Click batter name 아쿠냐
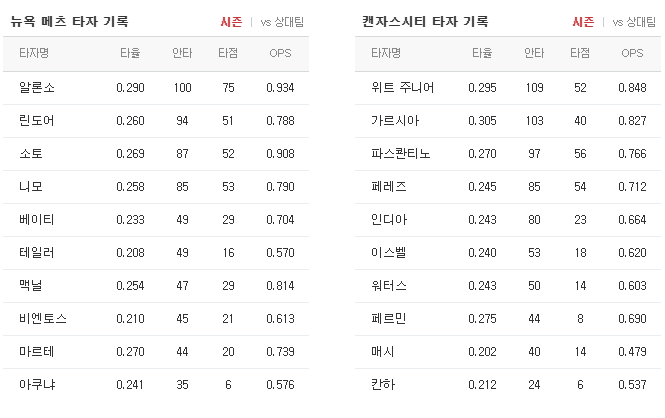Screen dimensions: 665x418 37,385
